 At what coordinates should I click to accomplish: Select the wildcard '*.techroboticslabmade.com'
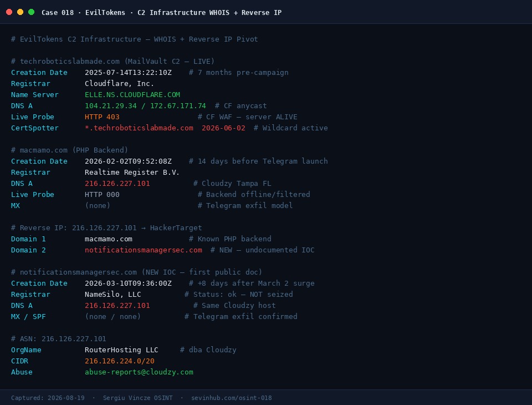(x=139, y=128)
